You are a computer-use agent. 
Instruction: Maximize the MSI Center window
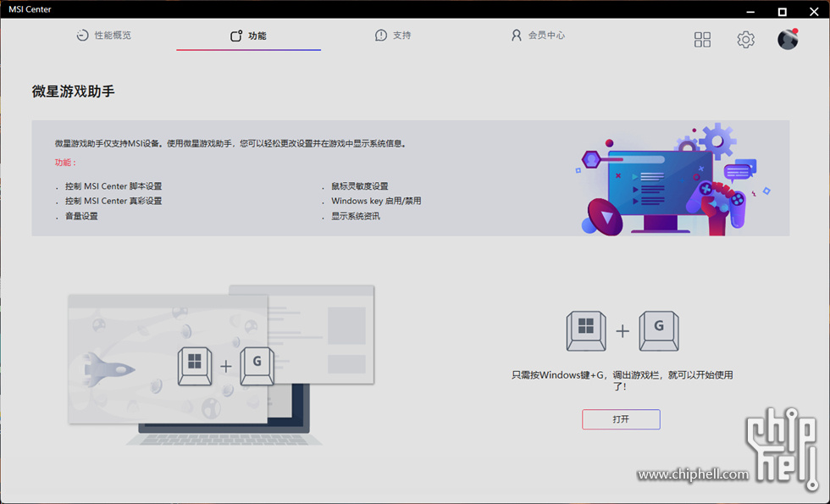pos(782,10)
